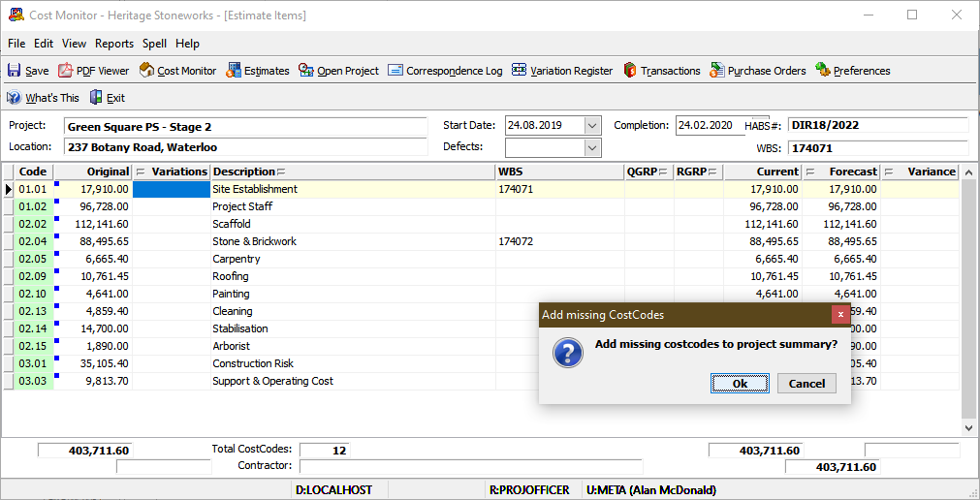The image size is (980, 500).
Task: Select row indicator for code 01.01
Action: [9, 189]
